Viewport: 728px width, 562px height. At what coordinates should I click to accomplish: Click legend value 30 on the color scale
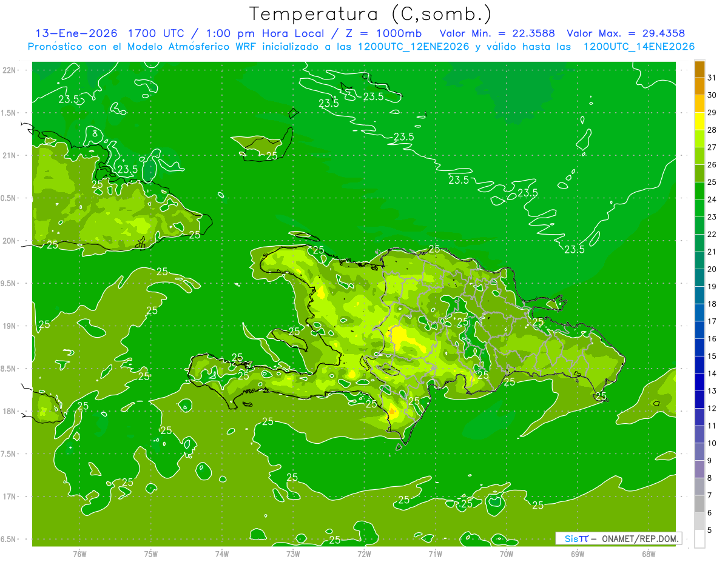(712, 95)
